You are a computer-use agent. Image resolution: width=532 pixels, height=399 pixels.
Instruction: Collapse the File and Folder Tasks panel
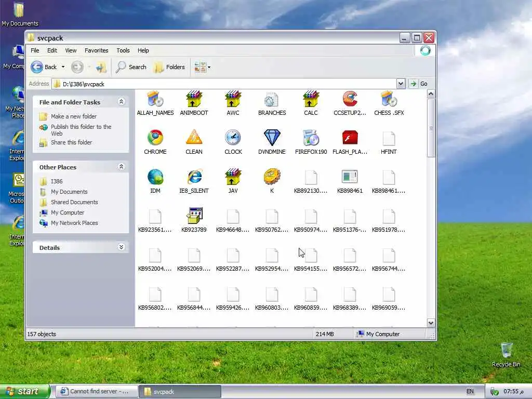pos(121,102)
